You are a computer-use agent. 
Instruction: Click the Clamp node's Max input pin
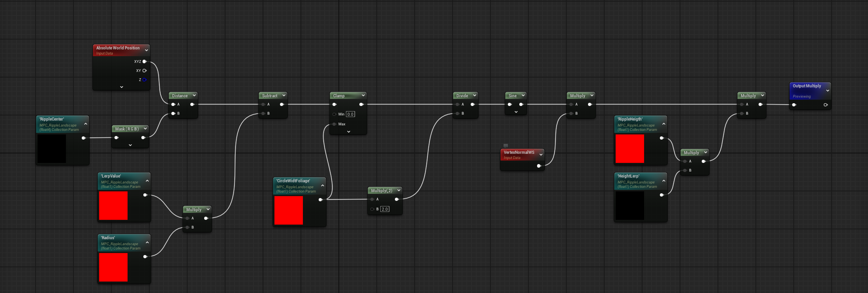click(334, 124)
